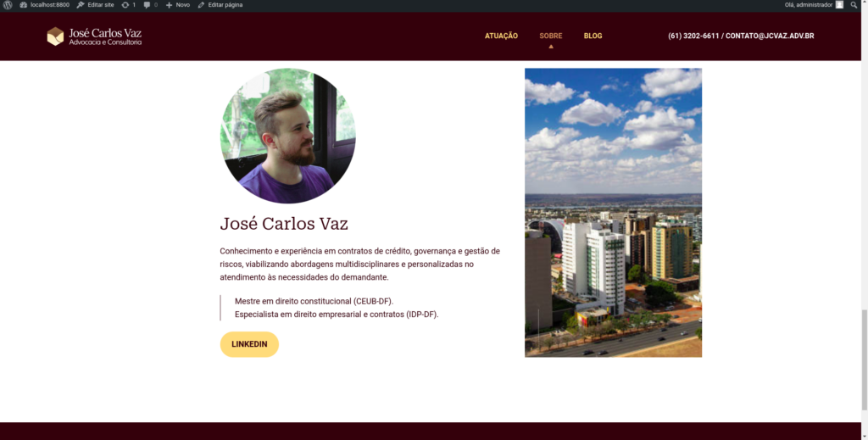Click the page vertical scrollbar thumb
868x440 pixels.
click(864, 359)
